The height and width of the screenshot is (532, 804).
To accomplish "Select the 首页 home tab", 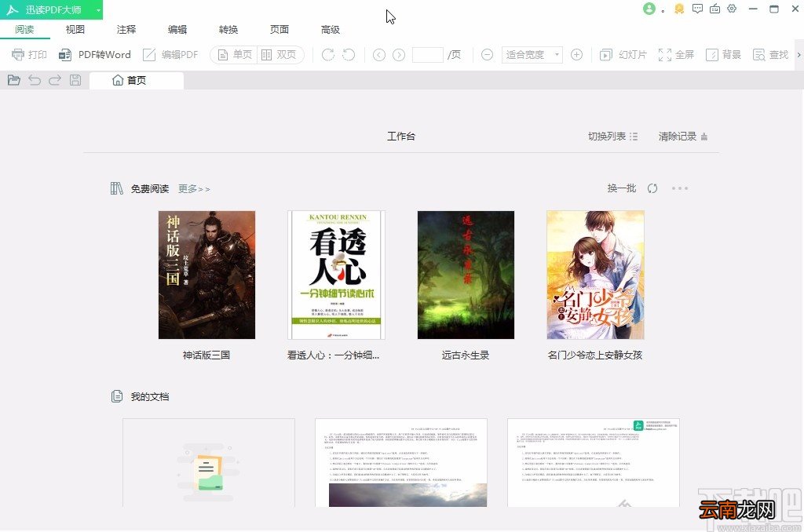I will (x=137, y=81).
